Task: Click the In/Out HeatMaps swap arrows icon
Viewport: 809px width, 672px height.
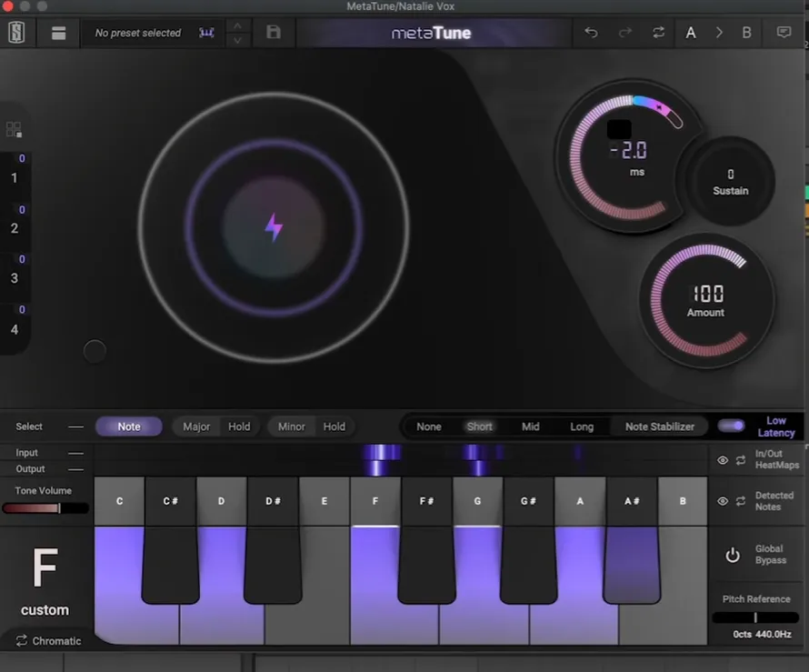Action: [x=741, y=460]
